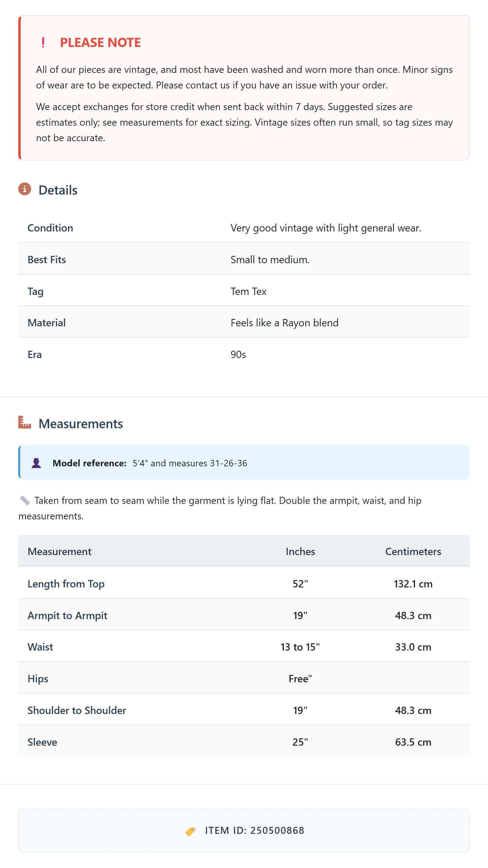
Task: Select the Feels like a Rayon blend text
Action: click(285, 323)
